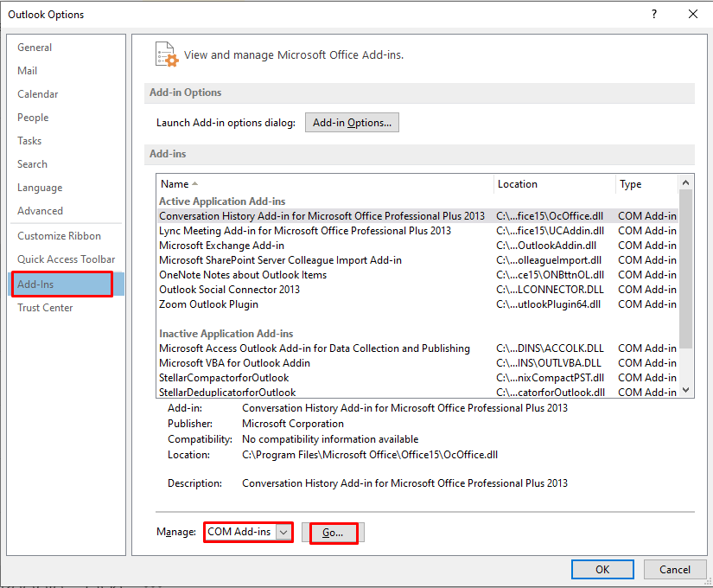Click the utlookPlugin64.dll location cell
This screenshot has height=588, width=713.
pos(549,304)
